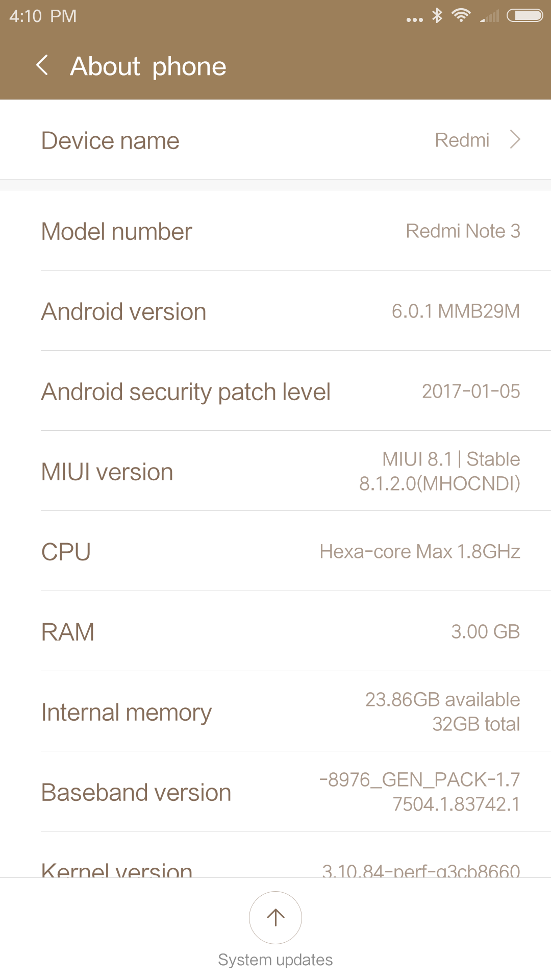The width and height of the screenshot is (551, 980).
Task: Tap the Baseband version row
Action: (275, 792)
